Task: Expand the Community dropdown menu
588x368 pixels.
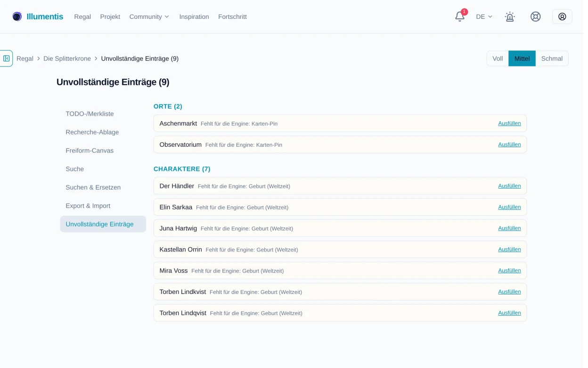Action: [x=149, y=17]
